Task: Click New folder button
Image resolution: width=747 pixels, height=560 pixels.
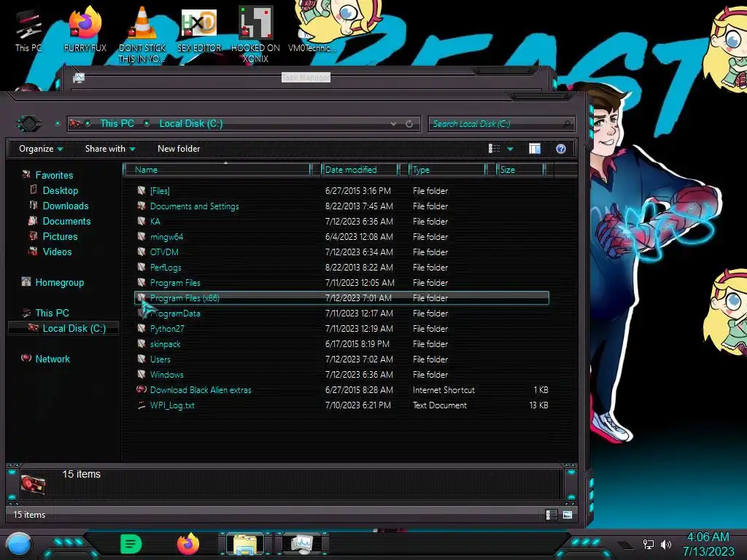Action: pyautogui.click(x=179, y=149)
